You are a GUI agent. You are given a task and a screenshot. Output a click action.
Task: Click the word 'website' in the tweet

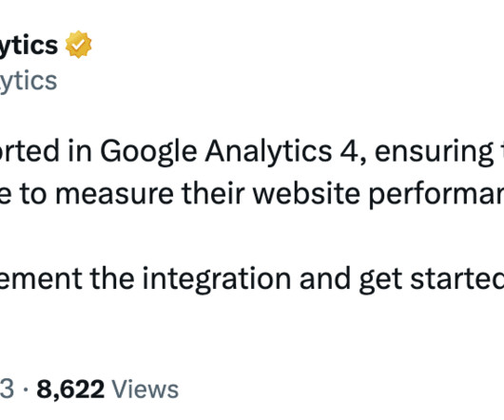point(306,193)
